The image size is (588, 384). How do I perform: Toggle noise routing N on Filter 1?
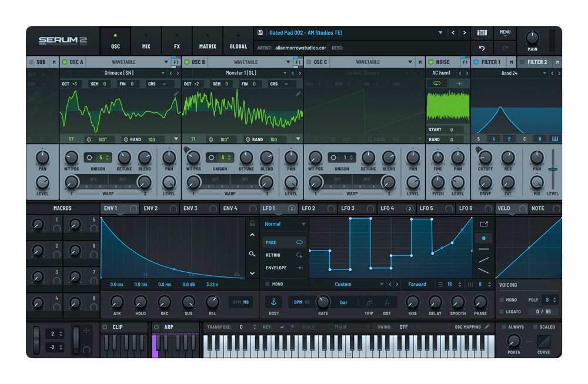tap(540, 139)
